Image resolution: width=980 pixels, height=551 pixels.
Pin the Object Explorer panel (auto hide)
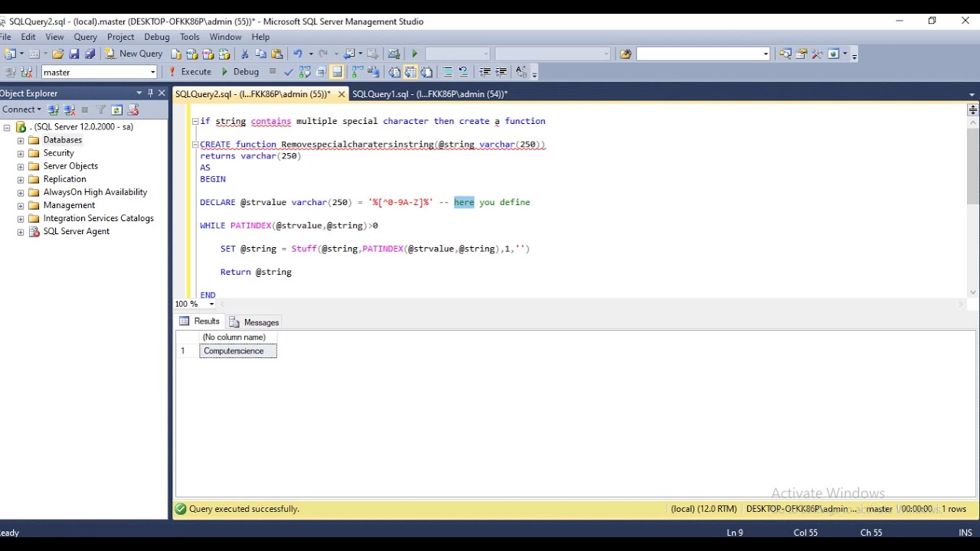click(x=150, y=93)
